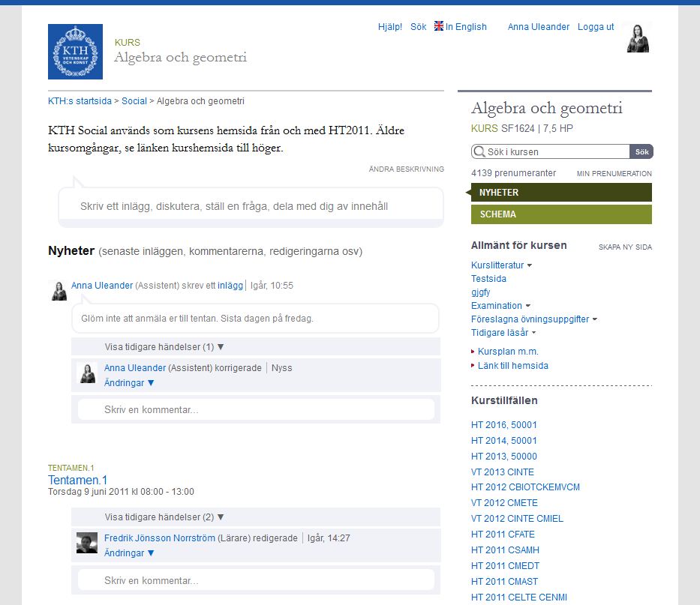Open the Tentamen.1 link
Viewport: 700px width, 605px height.
pos(77,480)
